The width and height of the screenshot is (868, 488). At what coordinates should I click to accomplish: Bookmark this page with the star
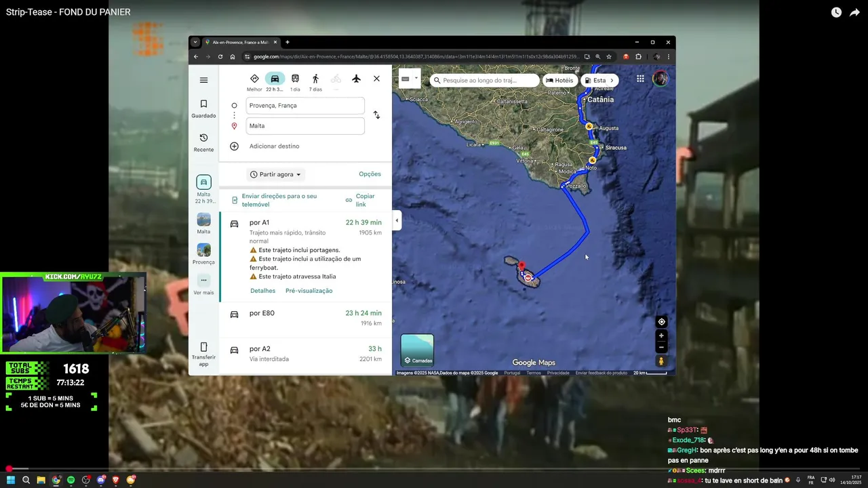click(x=609, y=57)
